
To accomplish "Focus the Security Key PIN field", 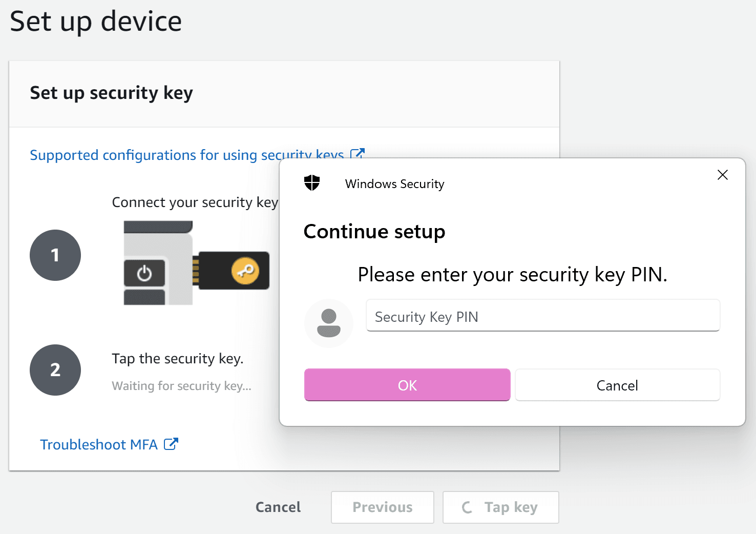I will point(543,316).
